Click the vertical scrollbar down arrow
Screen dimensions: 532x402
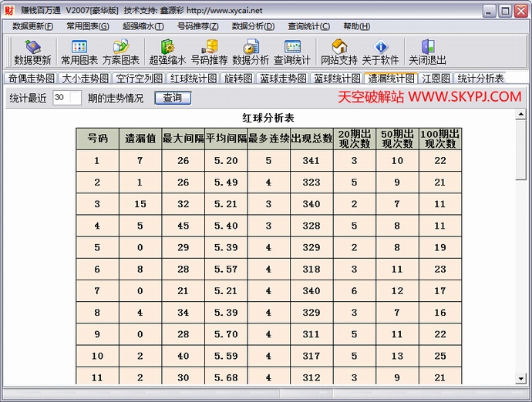522,378
